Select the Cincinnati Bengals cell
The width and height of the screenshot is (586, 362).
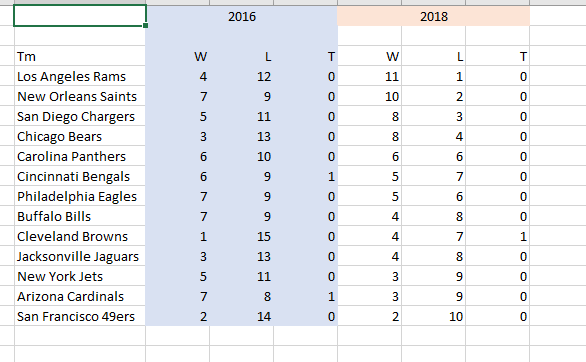click(x=80, y=176)
